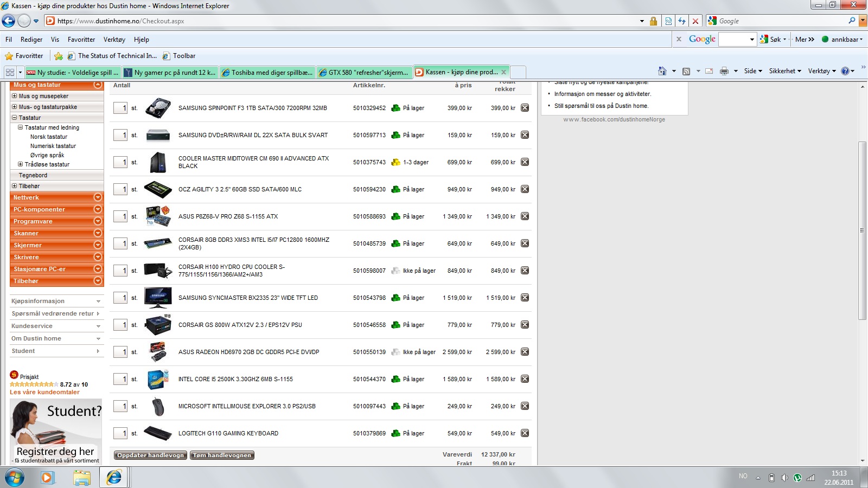
Task: Open the address bar history dropdown
Action: click(642, 21)
